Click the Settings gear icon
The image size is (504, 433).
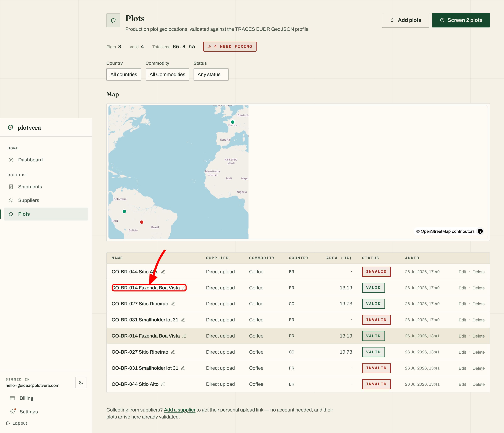point(12,412)
